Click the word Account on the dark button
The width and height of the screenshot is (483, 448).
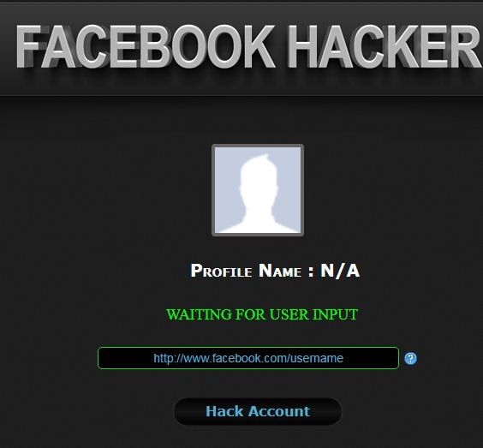click(279, 411)
